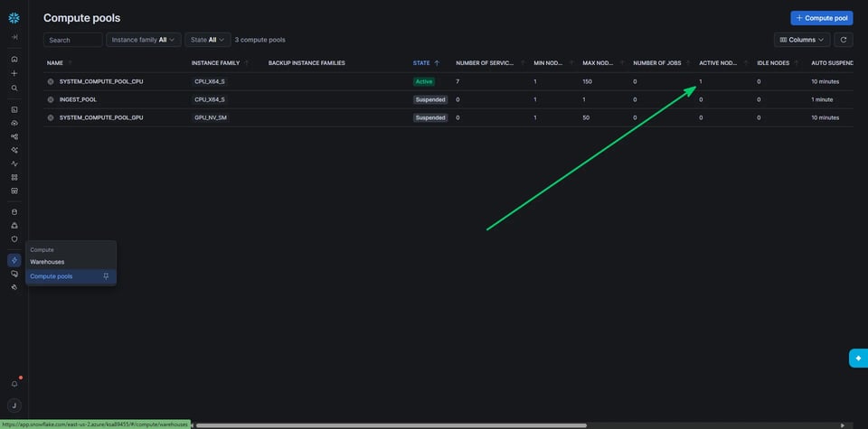Click CPU_X64_S tag in INGEST_POOL row
The width and height of the screenshot is (868, 429).
[209, 99]
